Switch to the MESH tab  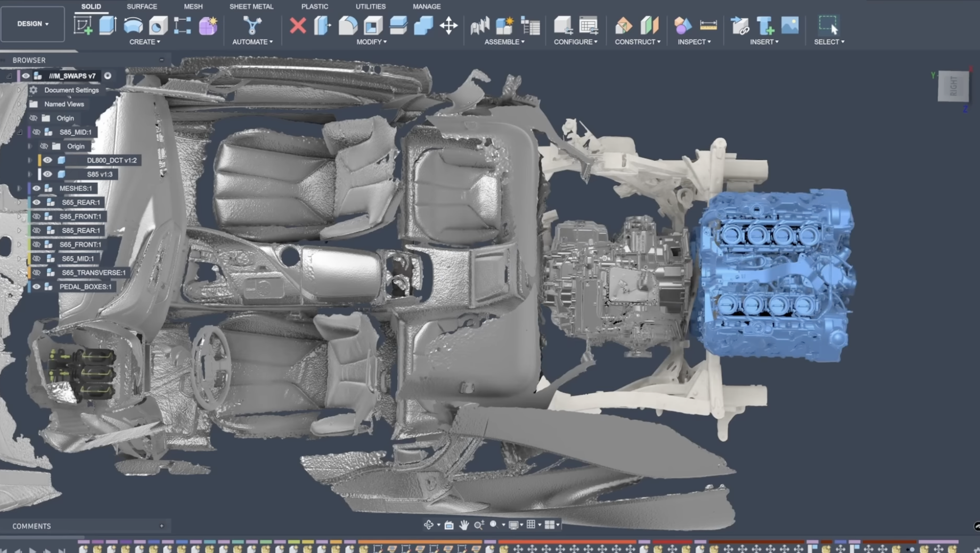pos(193,6)
